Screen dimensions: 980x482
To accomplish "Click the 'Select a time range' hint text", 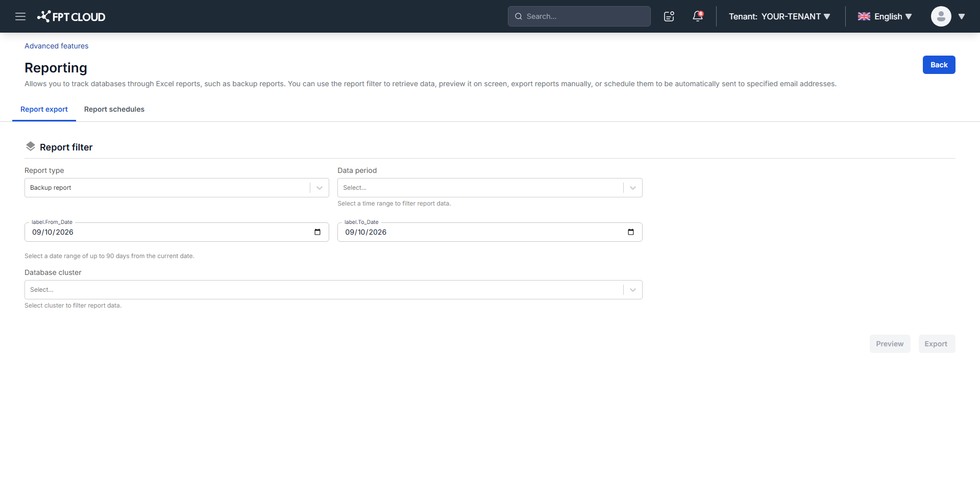I will click(x=394, y=204).
